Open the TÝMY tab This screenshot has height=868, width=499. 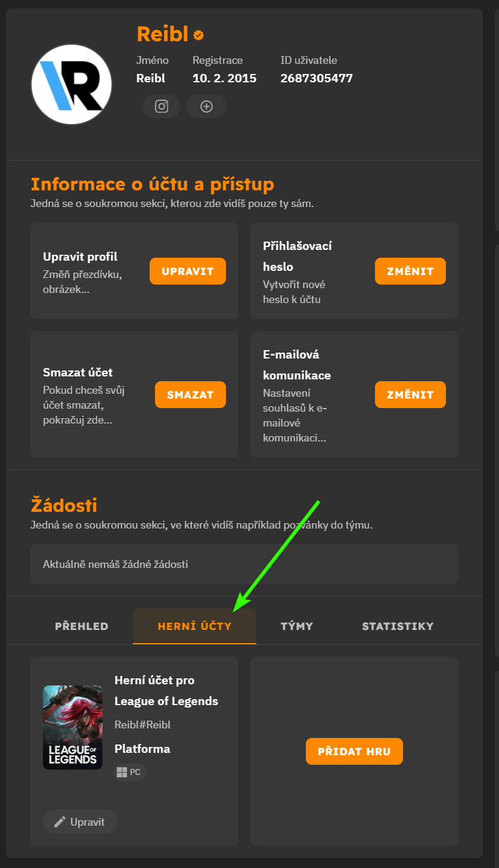coord(297,626)
